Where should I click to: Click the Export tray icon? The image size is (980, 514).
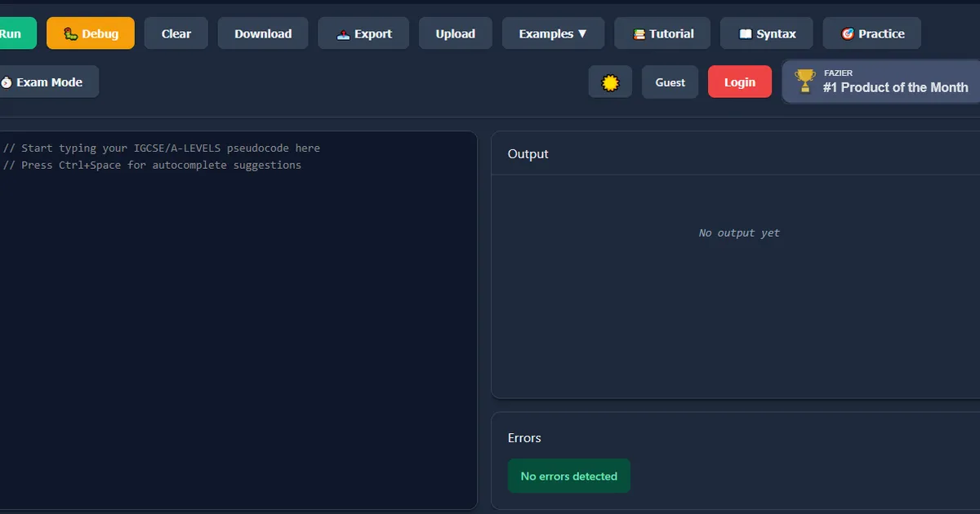point(343,34)
